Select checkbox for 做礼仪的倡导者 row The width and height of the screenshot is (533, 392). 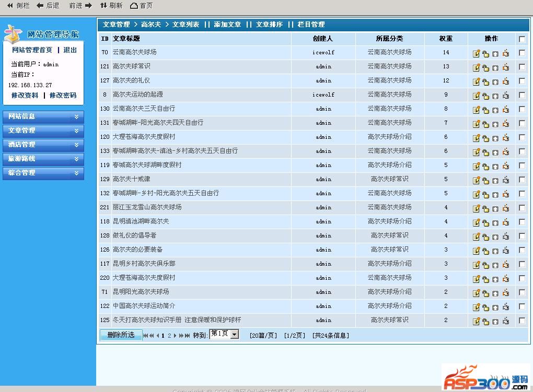click(522, 236)
